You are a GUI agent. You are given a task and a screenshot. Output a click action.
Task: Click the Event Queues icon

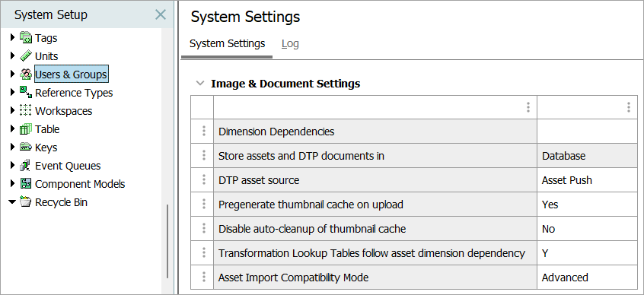[x=25, y=165]
